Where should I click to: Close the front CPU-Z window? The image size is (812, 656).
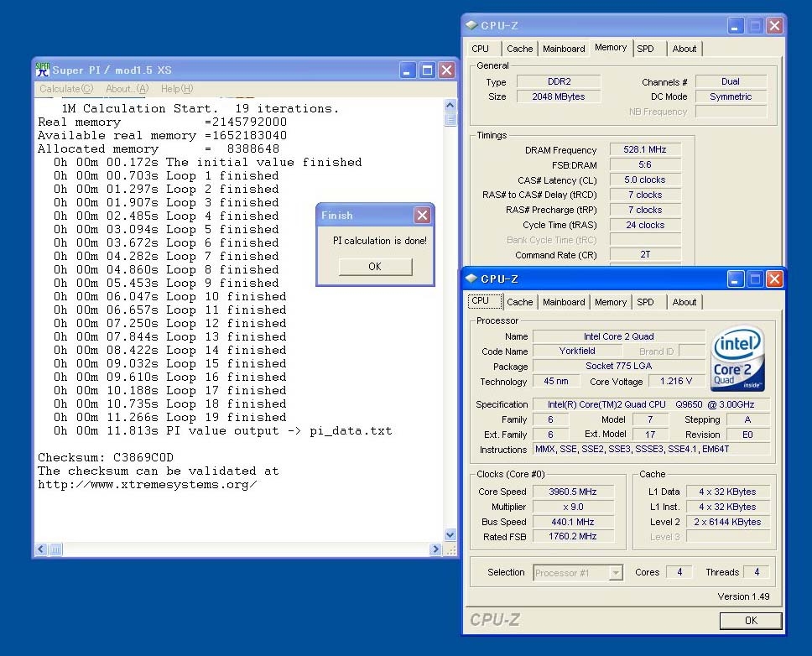point(774,279)
